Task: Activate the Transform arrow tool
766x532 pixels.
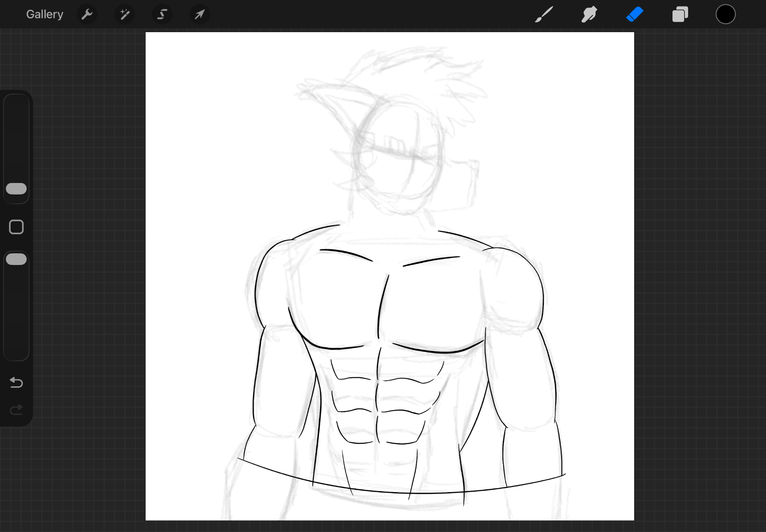Action: 200,15
